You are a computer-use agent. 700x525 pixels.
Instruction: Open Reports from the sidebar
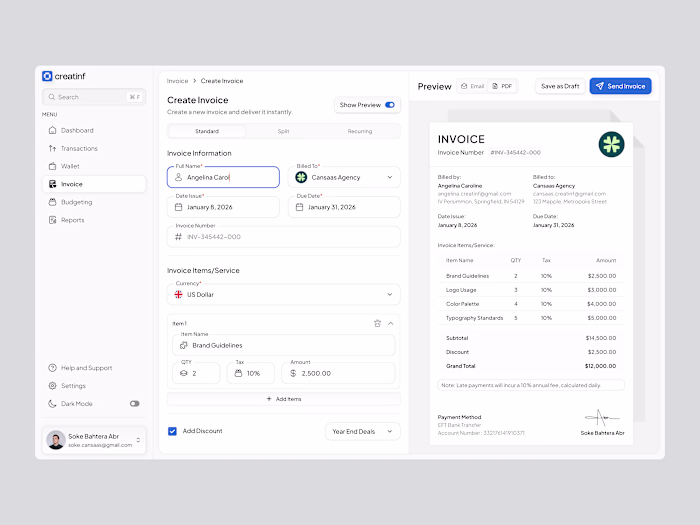coord(94,220)
